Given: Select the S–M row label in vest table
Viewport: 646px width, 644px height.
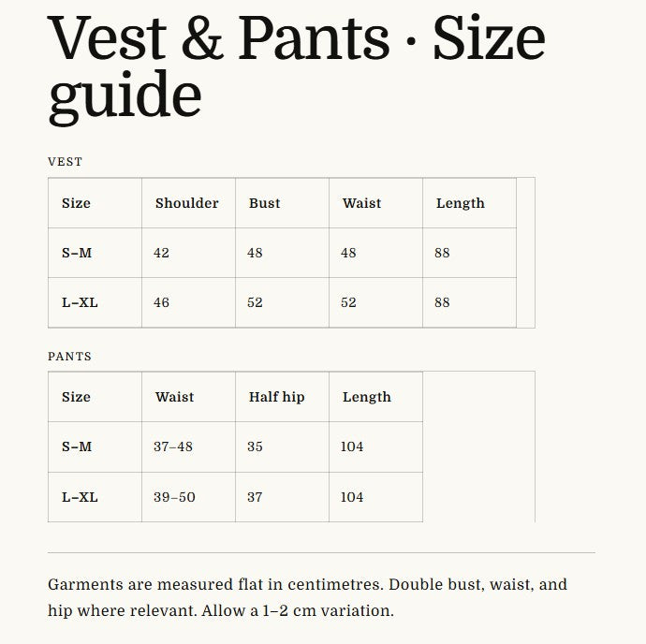Looking at the screenshot, I should [x=77, y=253].
